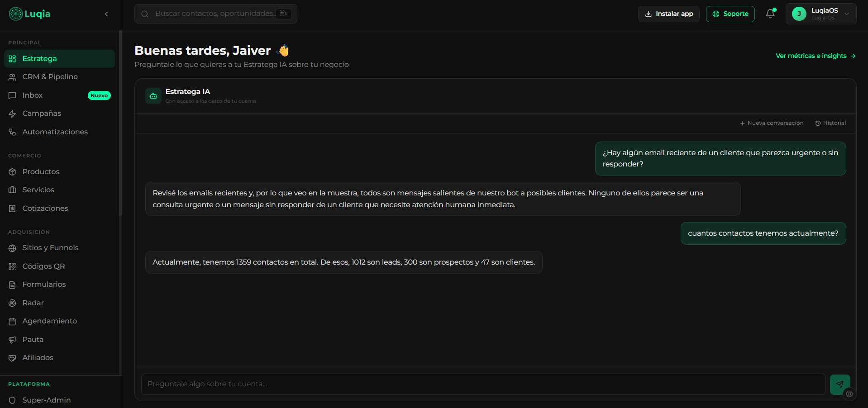868x408 pixels.
Task: Open Códigos QR icon
Action: point(12,266)
